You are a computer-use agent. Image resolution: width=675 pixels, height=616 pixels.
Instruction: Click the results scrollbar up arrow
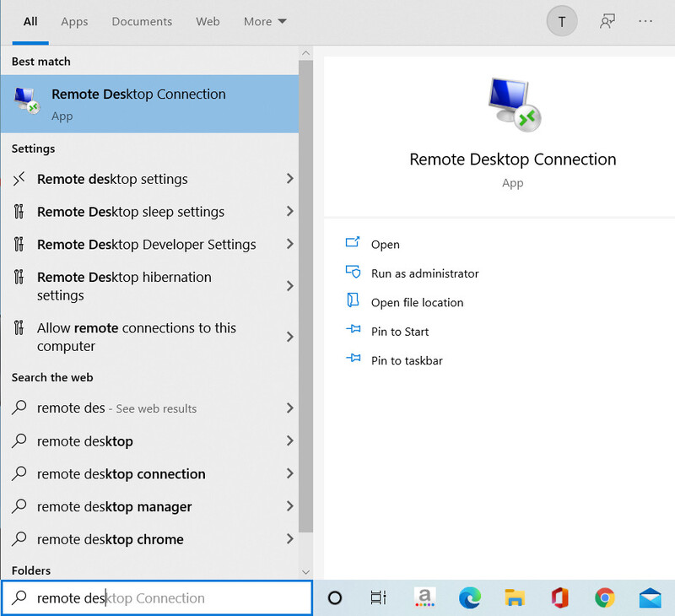[x=305, y=53]
